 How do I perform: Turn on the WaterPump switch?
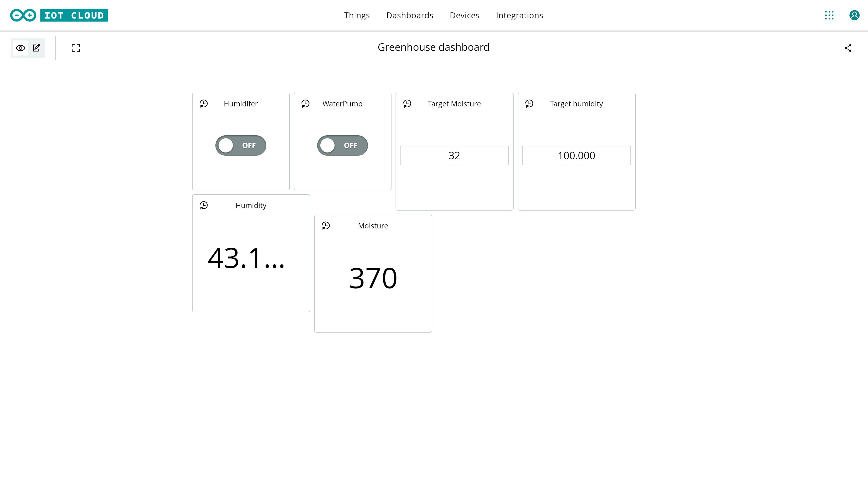pos(342,145)
